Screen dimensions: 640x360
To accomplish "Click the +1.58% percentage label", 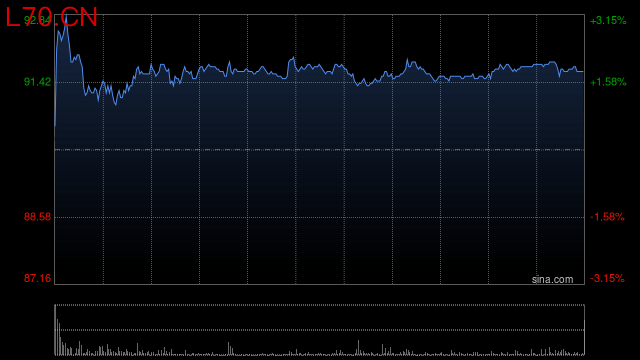I will (x=608, y=82).
